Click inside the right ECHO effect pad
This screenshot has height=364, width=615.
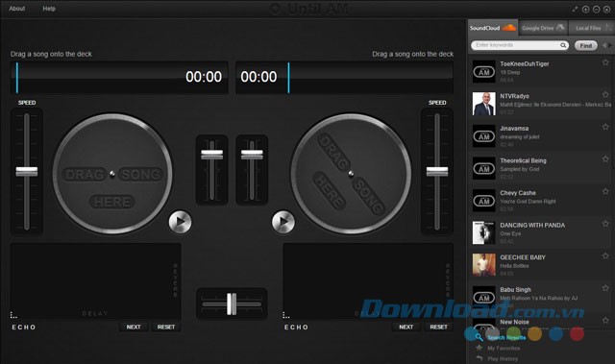pos(368,281)
